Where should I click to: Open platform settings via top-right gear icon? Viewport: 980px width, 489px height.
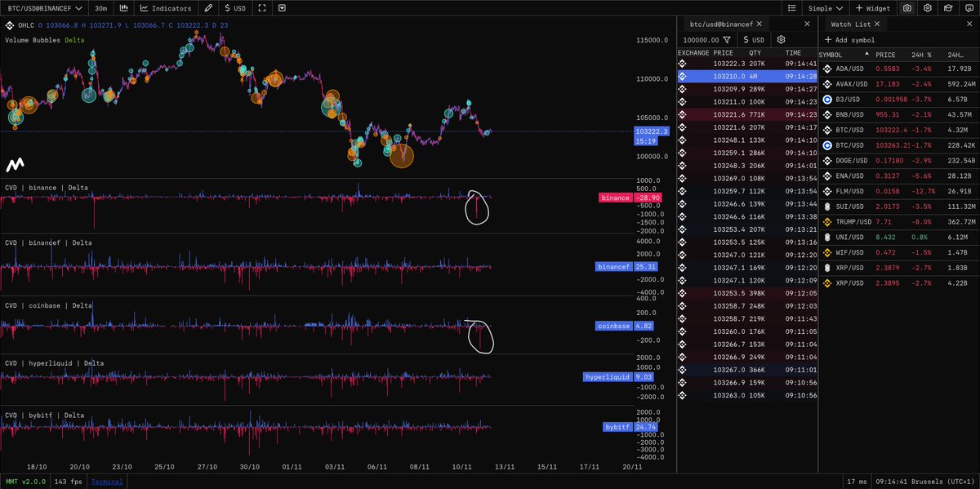927,7
